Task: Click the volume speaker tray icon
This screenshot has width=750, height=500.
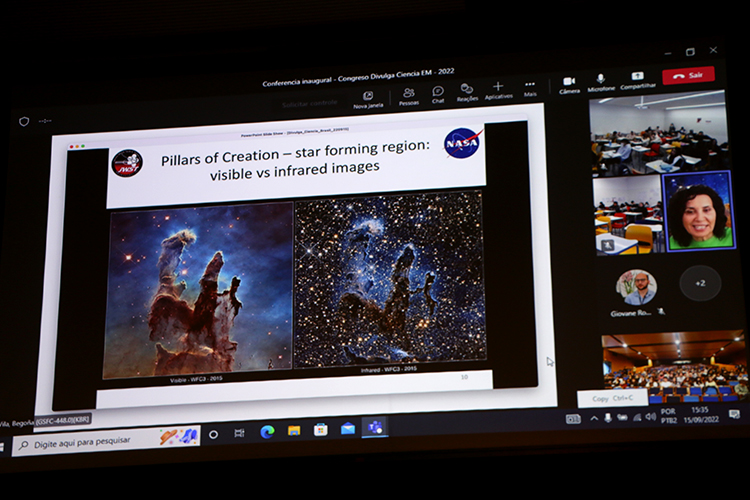Action: [x=650, y=416]
